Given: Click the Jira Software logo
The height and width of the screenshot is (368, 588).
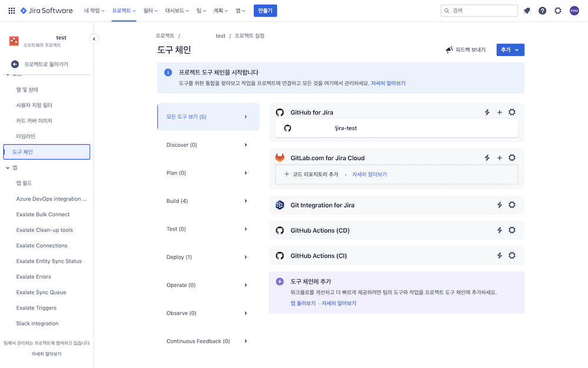Looking at the screenshot, I should [x=46, y=11].
